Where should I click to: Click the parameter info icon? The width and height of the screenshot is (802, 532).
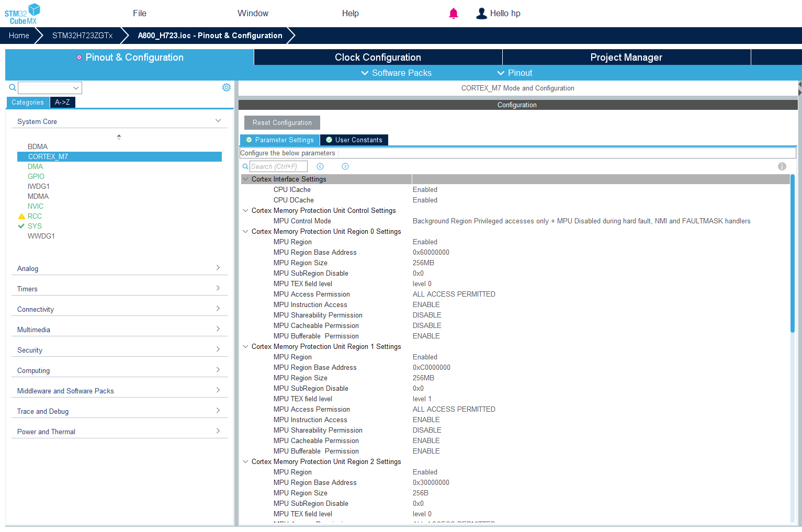click(x=782, y=166)
